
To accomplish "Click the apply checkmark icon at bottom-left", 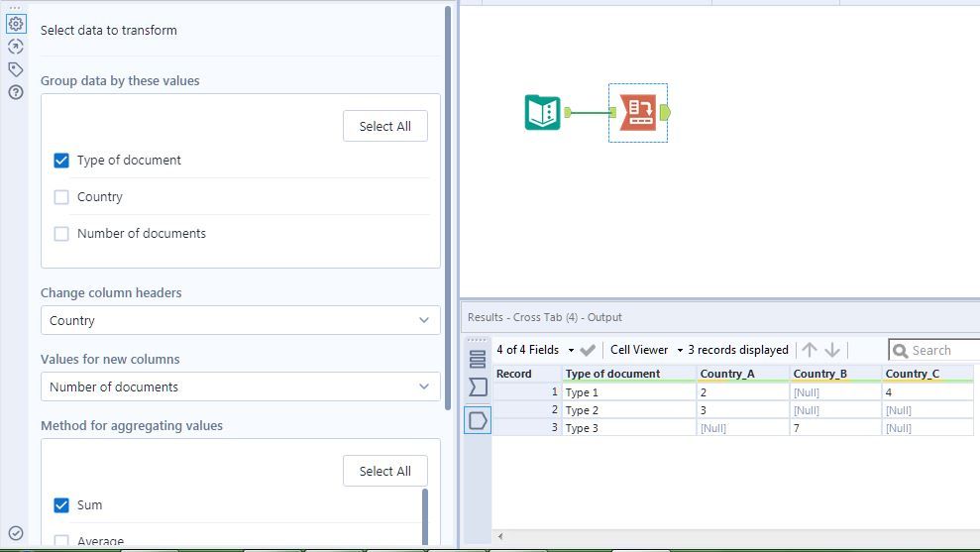I will coord(16,533).
